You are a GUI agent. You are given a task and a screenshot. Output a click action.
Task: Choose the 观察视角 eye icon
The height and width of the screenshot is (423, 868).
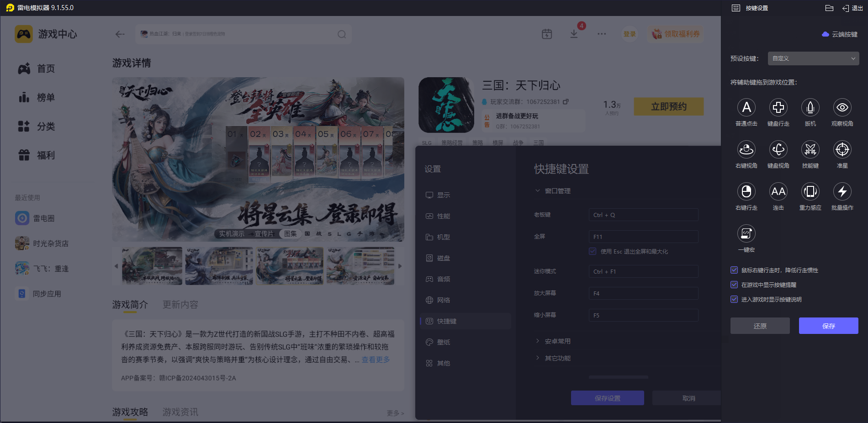[842, 108]
